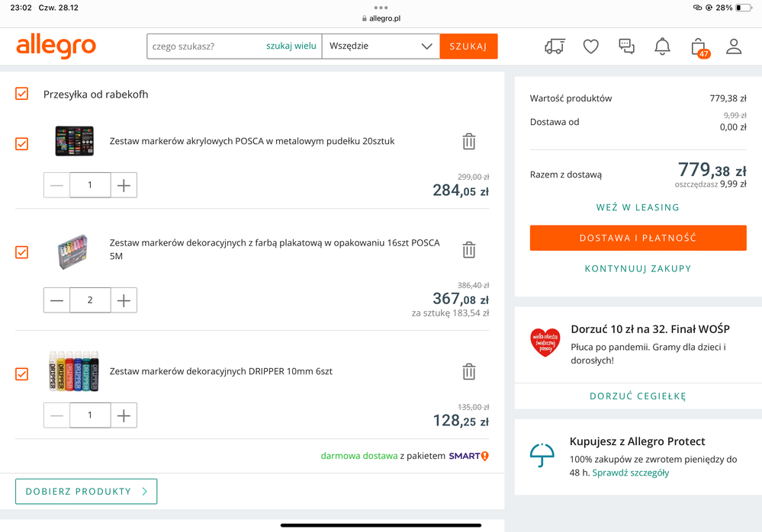Click DOSTAWA I PŁATNOŚĆ button

[x=638, y=238]
